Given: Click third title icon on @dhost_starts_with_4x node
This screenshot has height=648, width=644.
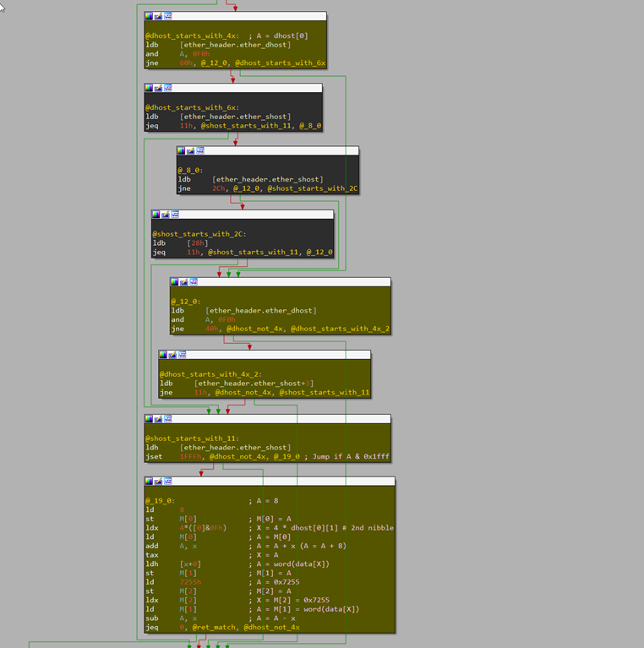Looking at the screenshot, I should [x=168, y=16].
